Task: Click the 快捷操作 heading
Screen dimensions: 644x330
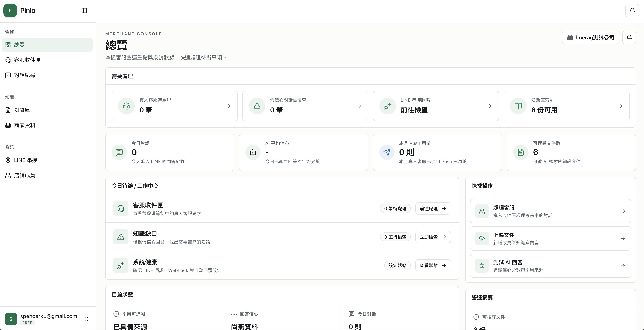Action: tap(482, 186)
